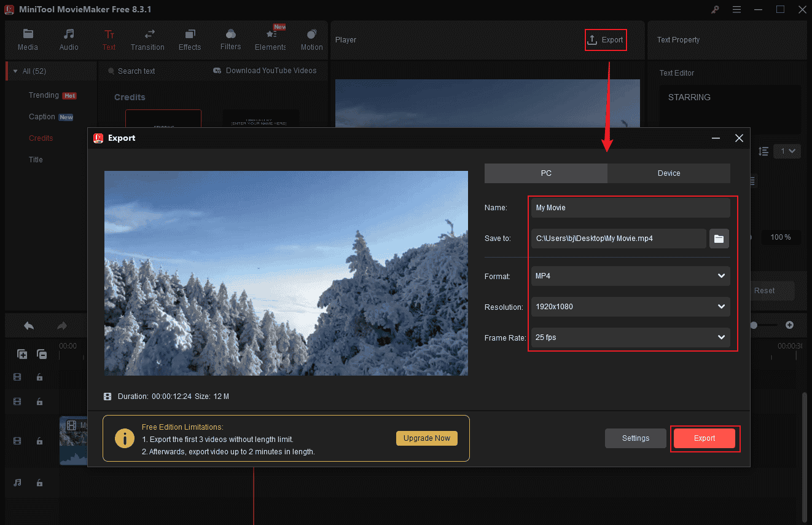Image resolution: width=812 pixels, height=525 pixels.
Task: Open the Resolution dropdown
Action: click(630, 307)
